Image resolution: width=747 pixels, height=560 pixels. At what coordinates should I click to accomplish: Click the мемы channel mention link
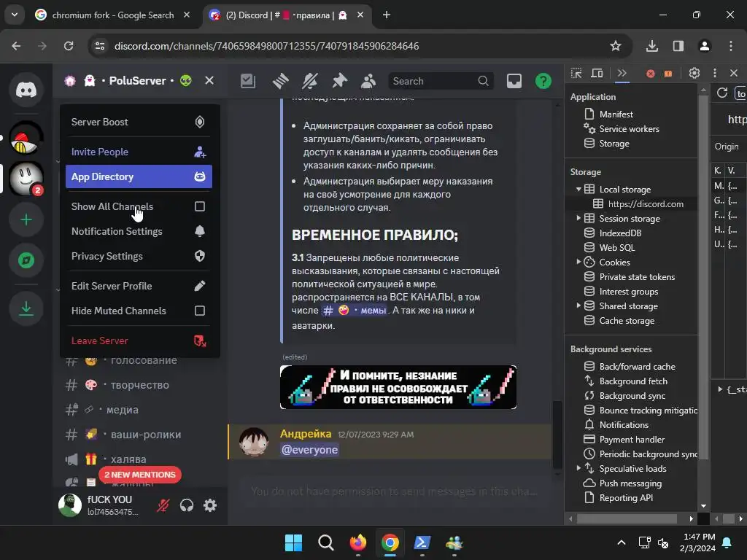tap(355, 311)
